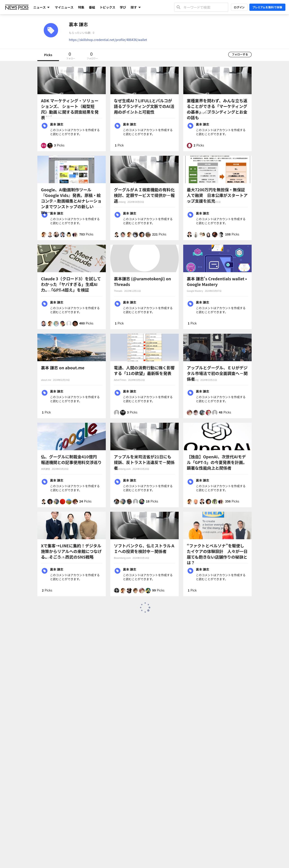The height and width of the screenshot is (868, 289).
Task: Open the Google Vids article thumbnail
Action: pyautogui.click(x=71, y=169)
